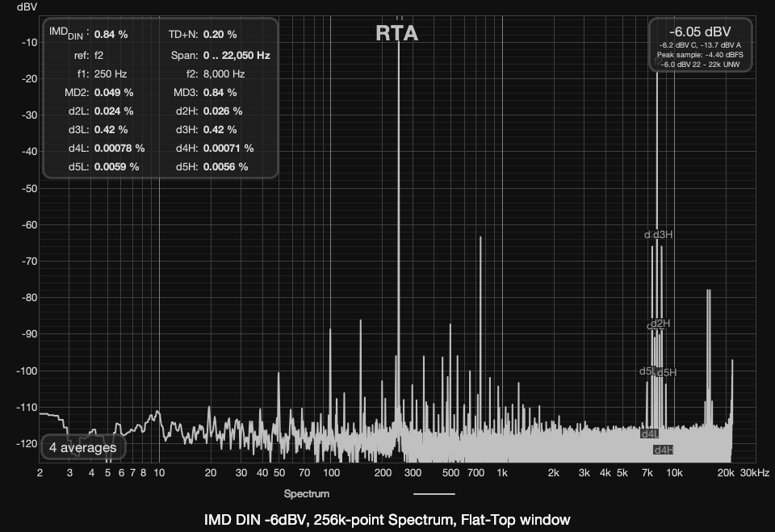Click the Spectrum legend label

(306, 493)
